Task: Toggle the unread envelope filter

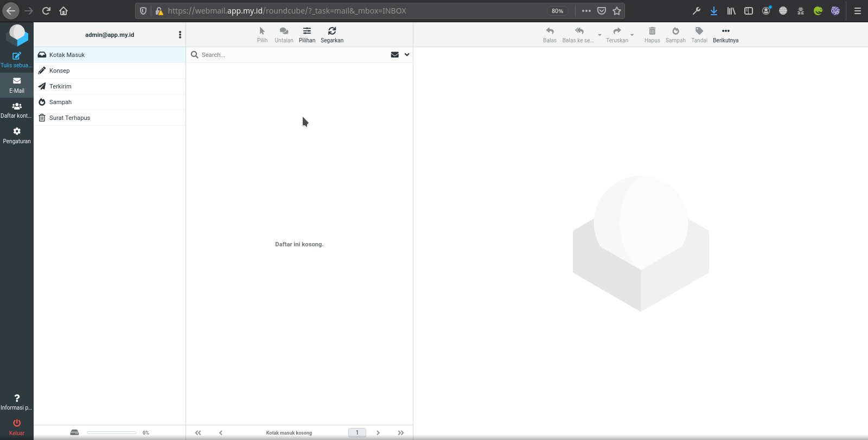Action: click(395, 55)
